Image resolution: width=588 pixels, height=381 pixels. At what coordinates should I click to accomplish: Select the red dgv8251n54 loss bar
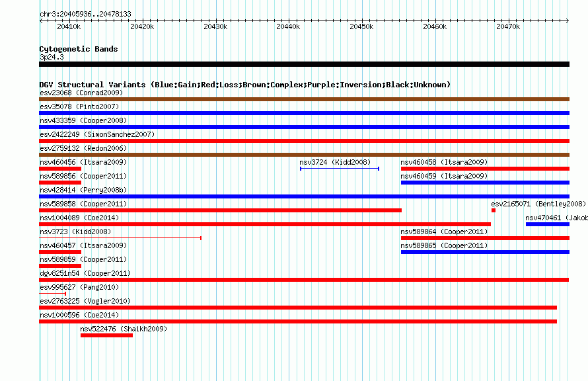(304, 280)
